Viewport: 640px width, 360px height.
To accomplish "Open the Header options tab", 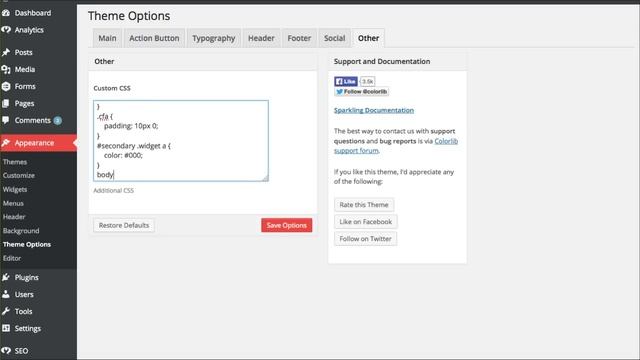I will (261, 38).
